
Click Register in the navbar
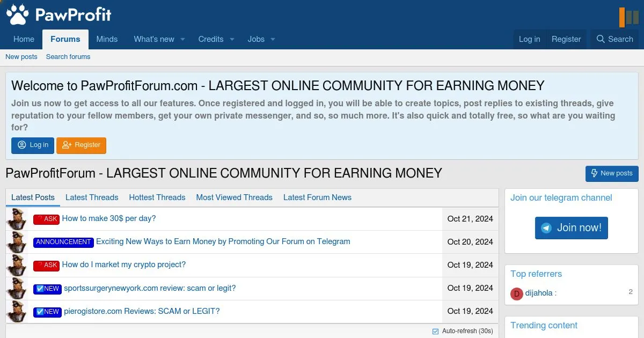pyautogui.click(x=566, y=39)
